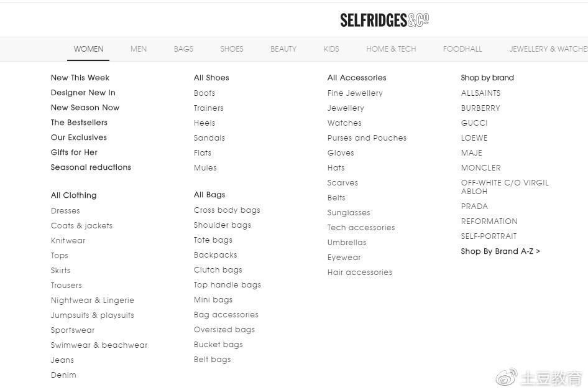Open Cross body bags category
588x392 pixels.
click(227, 210)
